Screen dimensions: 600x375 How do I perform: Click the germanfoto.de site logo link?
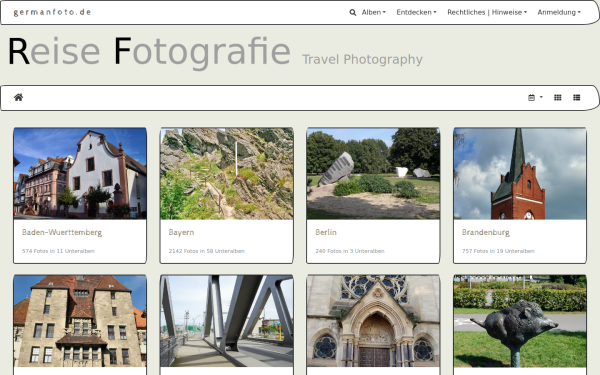[x=52, y=12]
